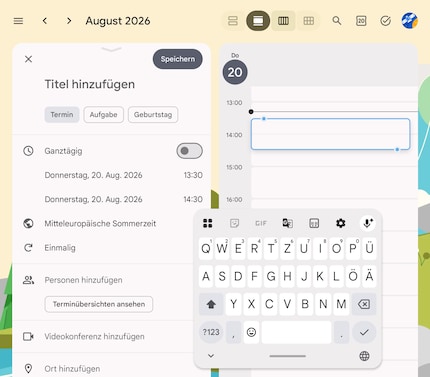The height and width of the screenshot is (377, 430).
Task: Jump to today via calendar icon
Action: [361, 21]
